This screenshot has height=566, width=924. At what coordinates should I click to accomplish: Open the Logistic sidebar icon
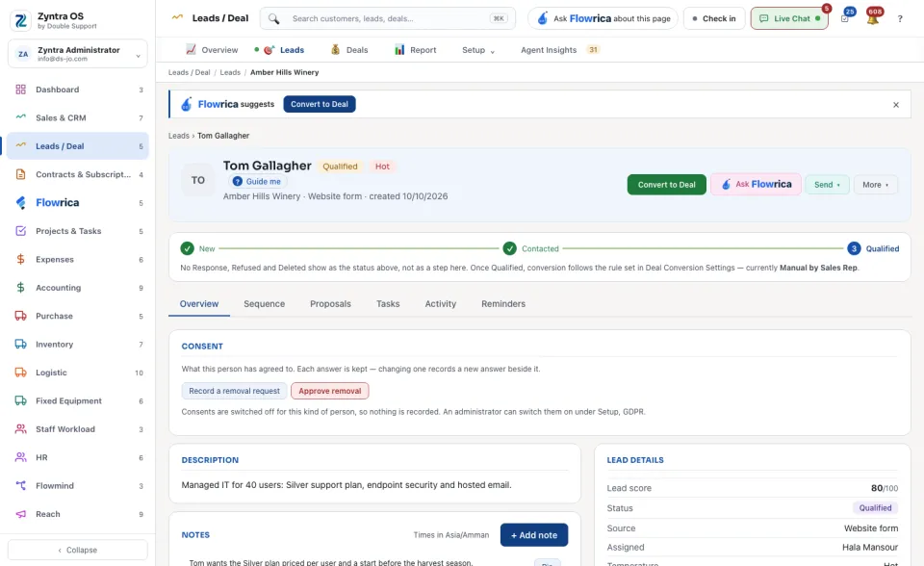(x=20, y=373)
